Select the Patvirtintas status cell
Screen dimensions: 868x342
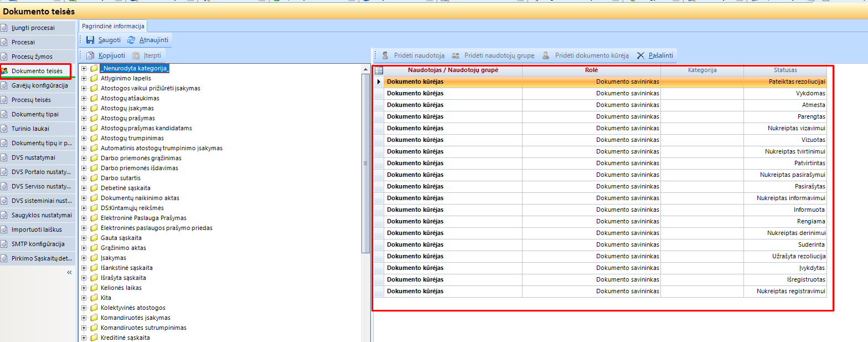click(x=786, y=163)
